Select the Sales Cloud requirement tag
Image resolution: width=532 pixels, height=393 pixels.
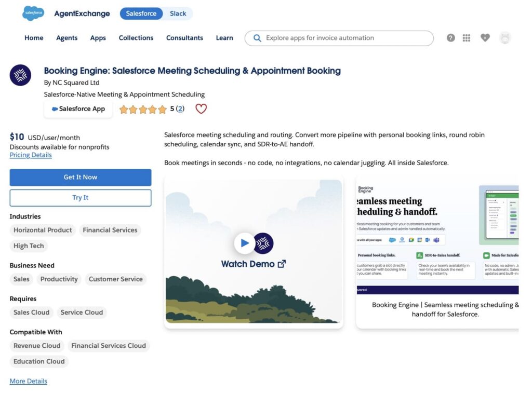click(x=32, y=313)
